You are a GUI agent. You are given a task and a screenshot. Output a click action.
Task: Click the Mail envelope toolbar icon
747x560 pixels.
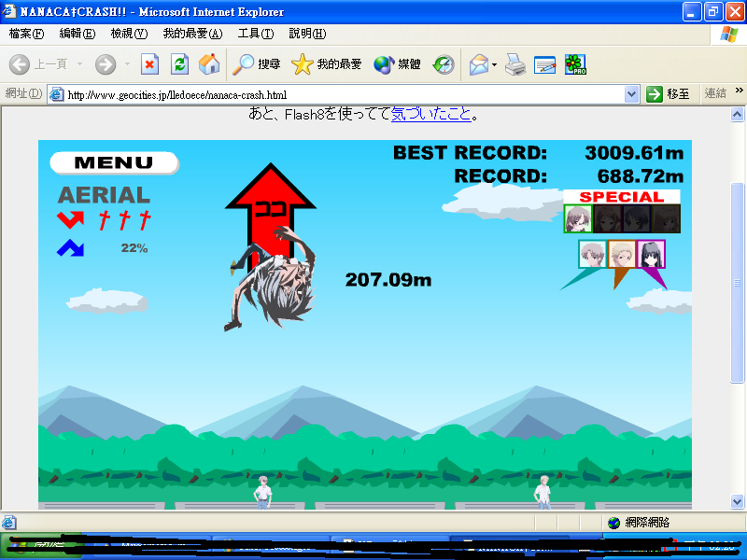tap(479, 64)
